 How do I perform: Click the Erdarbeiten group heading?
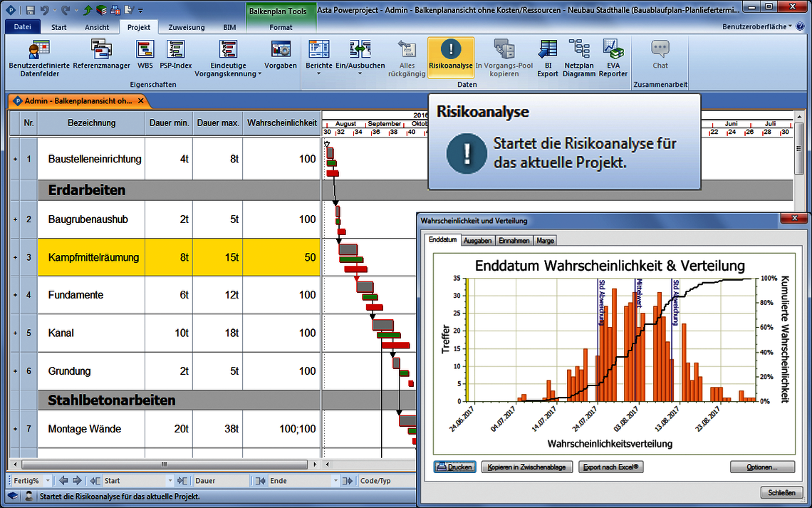87,190
